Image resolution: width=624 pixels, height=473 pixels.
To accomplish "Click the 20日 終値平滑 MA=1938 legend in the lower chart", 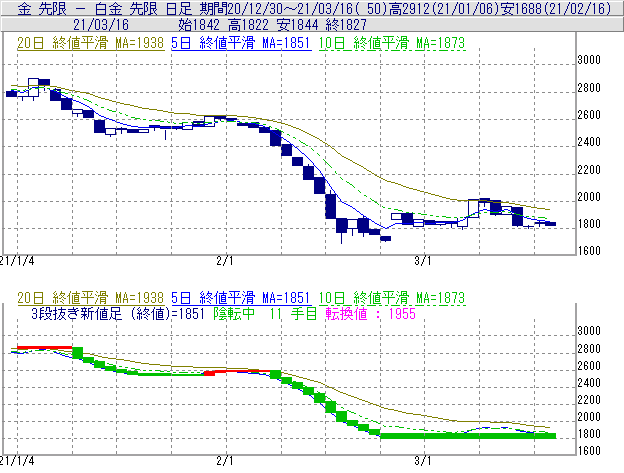I will (x=90, y=298).
